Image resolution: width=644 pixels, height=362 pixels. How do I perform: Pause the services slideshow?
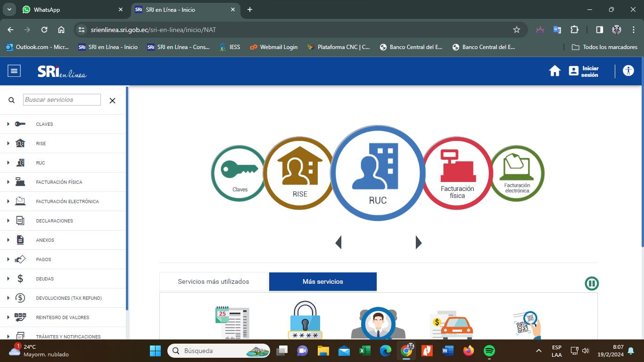coord(592,283)
